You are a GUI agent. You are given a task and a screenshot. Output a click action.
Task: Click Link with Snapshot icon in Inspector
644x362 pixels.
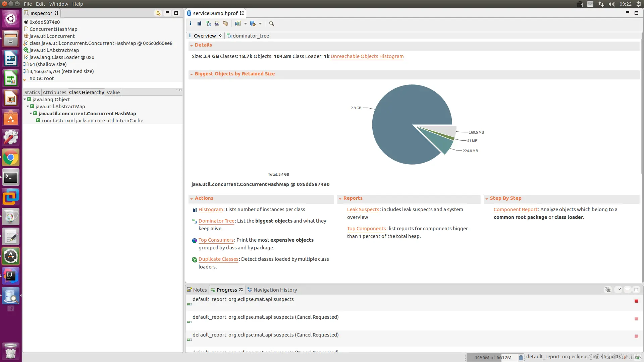pyautogui.click(x=158, y=13)
